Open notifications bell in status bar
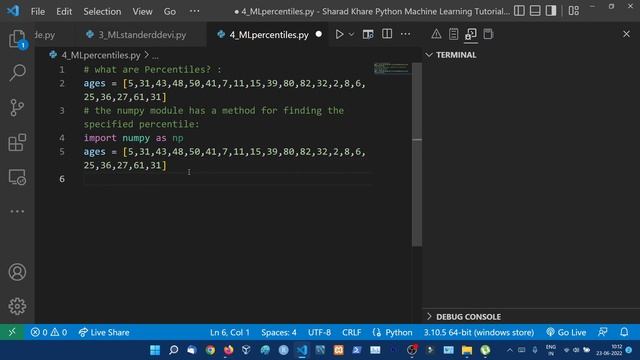 click(x=624, y=332)
